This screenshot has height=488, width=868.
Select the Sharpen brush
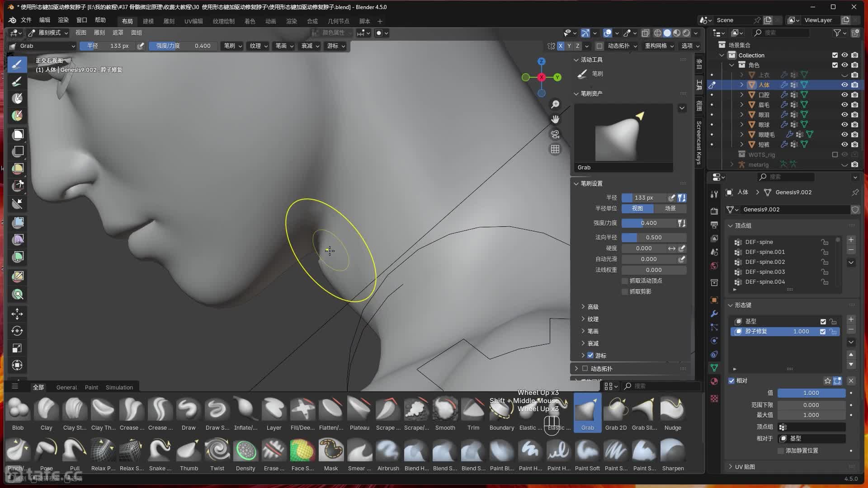[673, 454]
